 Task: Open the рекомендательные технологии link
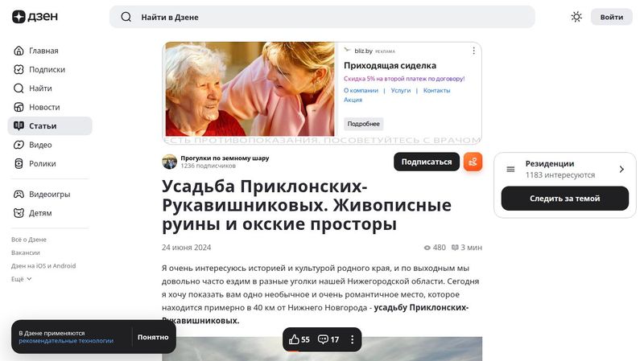tap(66, 341)
